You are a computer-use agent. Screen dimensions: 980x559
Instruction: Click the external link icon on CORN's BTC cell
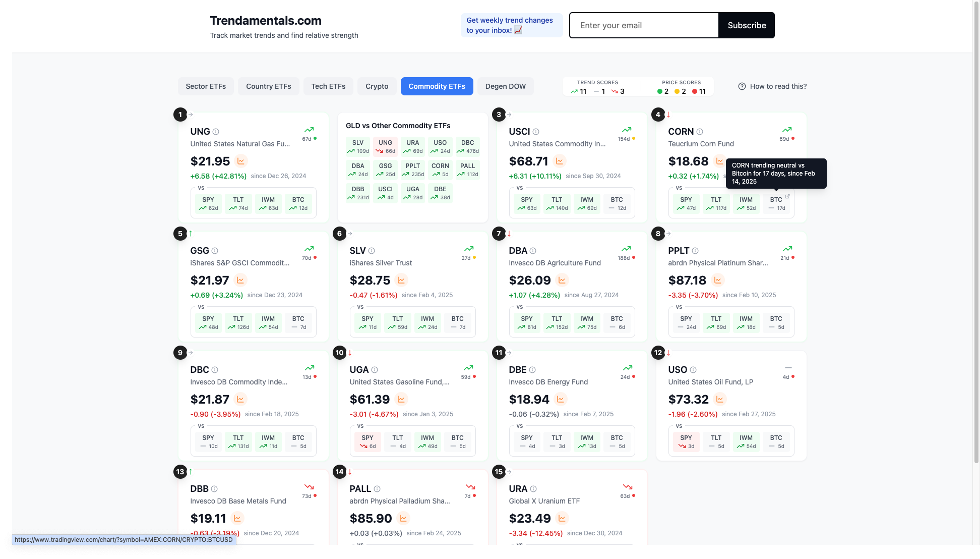(787, 196)
